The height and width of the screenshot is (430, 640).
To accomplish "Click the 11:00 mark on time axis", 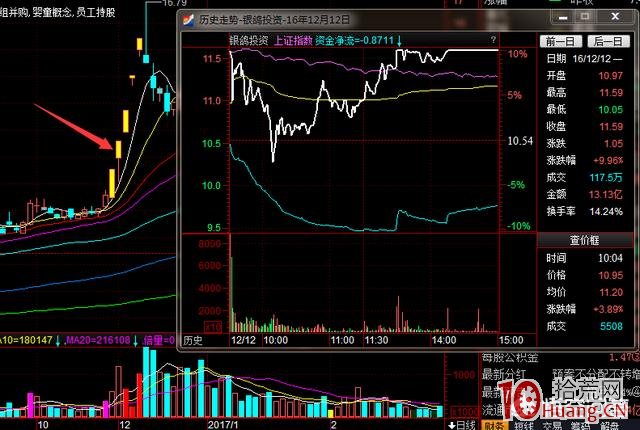I will tap(342, 340).
